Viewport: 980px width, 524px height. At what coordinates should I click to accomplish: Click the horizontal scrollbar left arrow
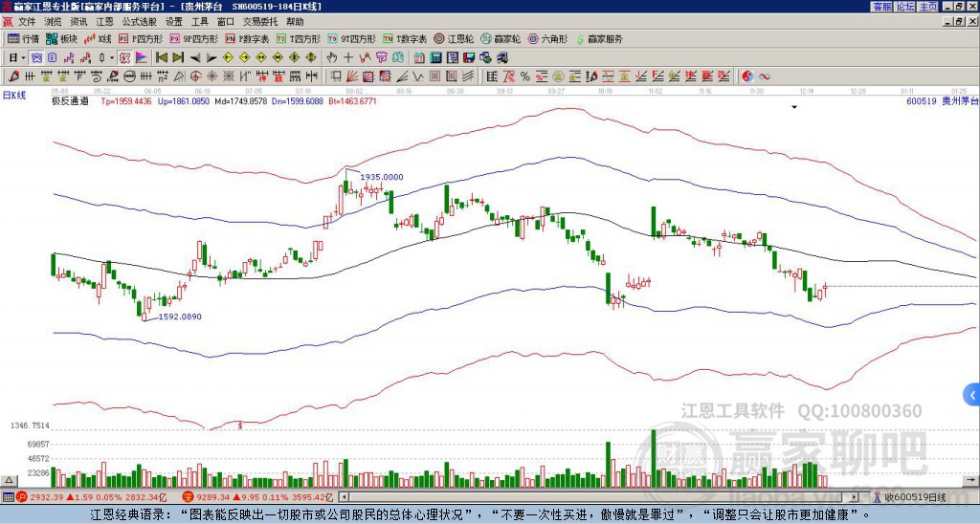[344, 497]
